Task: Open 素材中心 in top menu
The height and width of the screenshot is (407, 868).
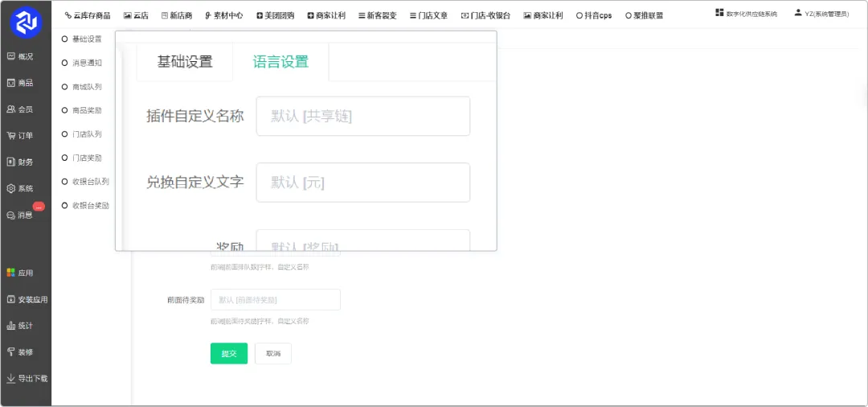Action: pyautogui.click(x=223, y=15)
